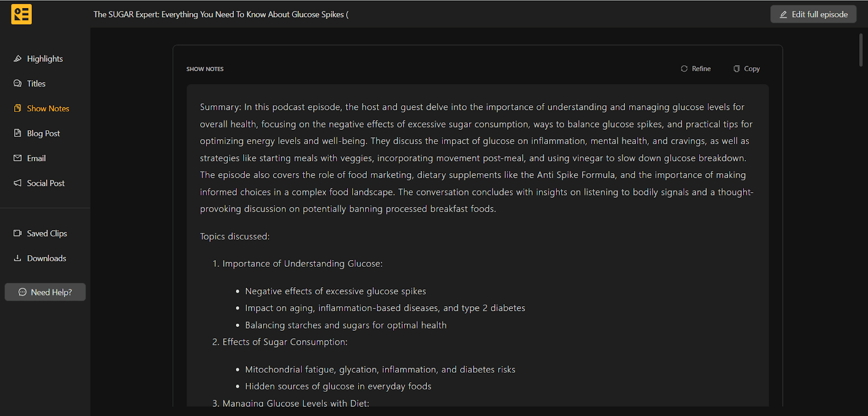Click the Refine button label

(x=701, y=69)
